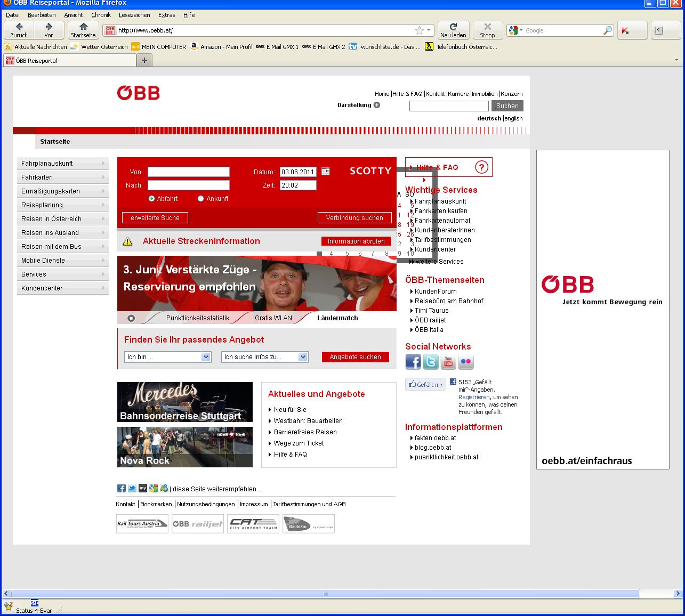Click the Zeit time input field
The height and width of the screenshot is (616, 685).
(x=298, y=185)
